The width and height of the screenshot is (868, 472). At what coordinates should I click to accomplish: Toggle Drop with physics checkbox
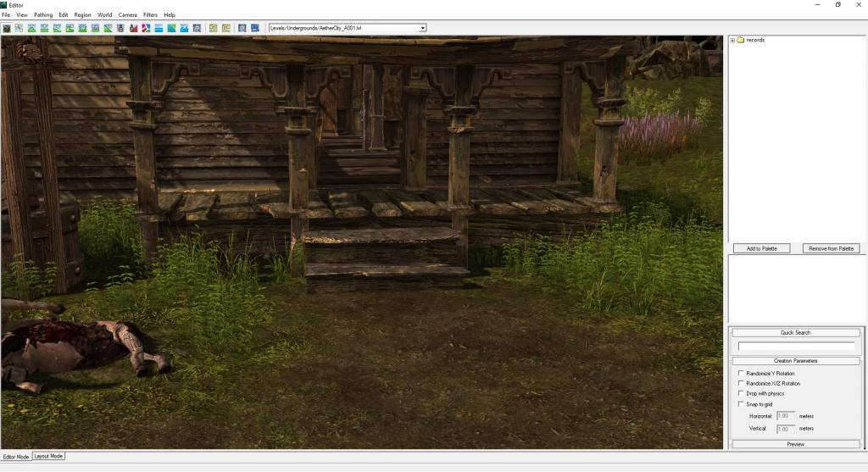pos(741,393)
